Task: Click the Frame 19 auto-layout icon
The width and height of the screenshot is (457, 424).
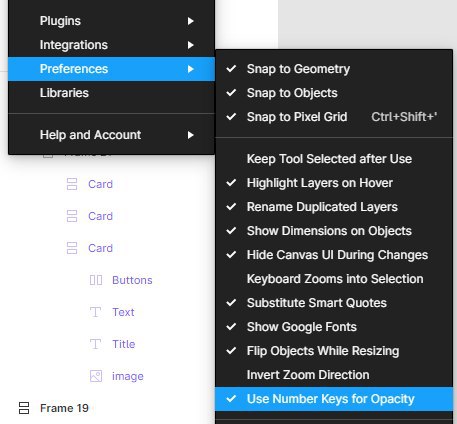Action: tap(24, 408)
